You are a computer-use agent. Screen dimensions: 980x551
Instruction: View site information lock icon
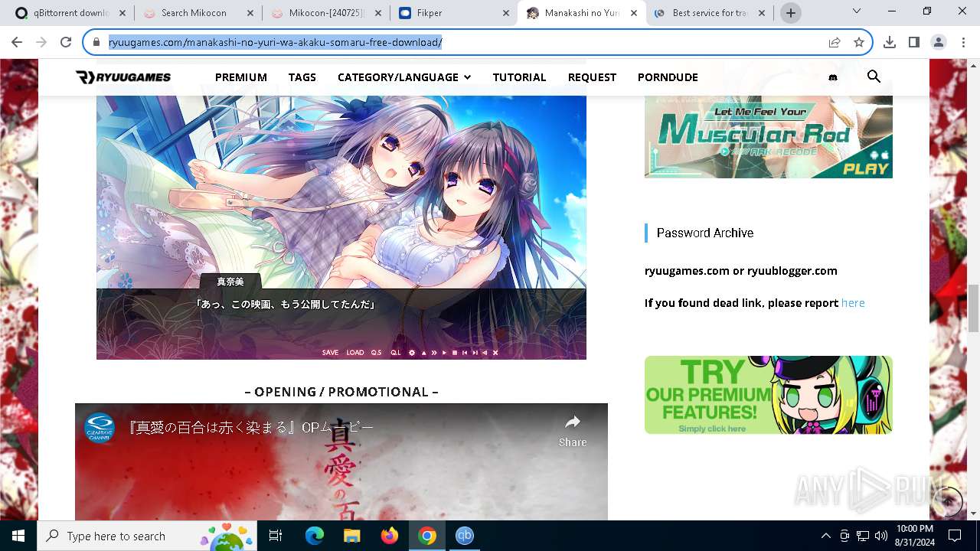click(96, 42)
